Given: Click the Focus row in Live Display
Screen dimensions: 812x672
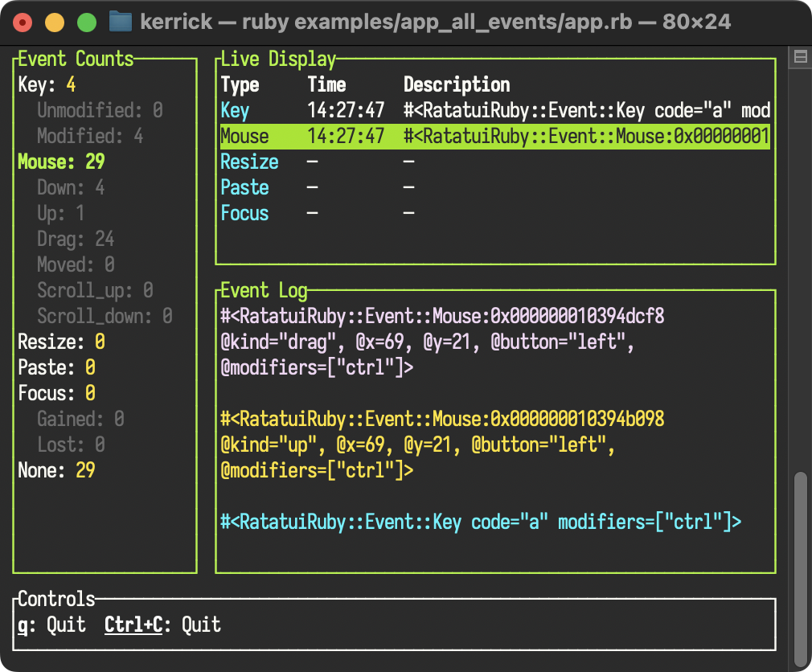Looking at the screenshot, I should click(495, 213).
